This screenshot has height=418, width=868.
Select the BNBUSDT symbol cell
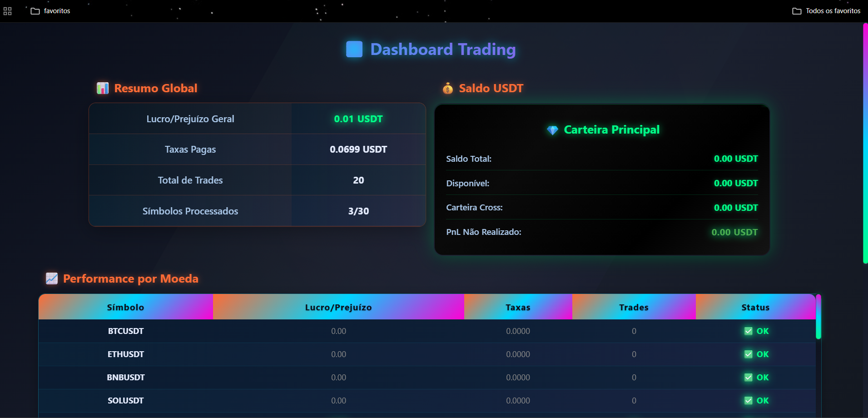(x=126, y=378)
